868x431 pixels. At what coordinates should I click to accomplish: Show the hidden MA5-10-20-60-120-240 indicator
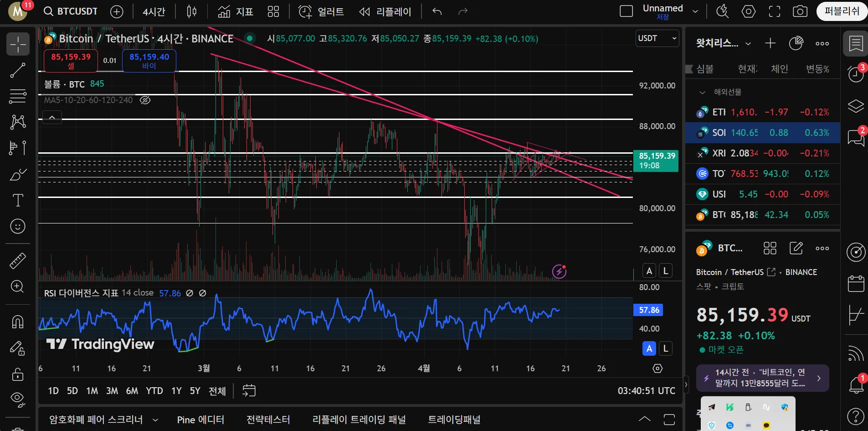(x=145, y=100)
